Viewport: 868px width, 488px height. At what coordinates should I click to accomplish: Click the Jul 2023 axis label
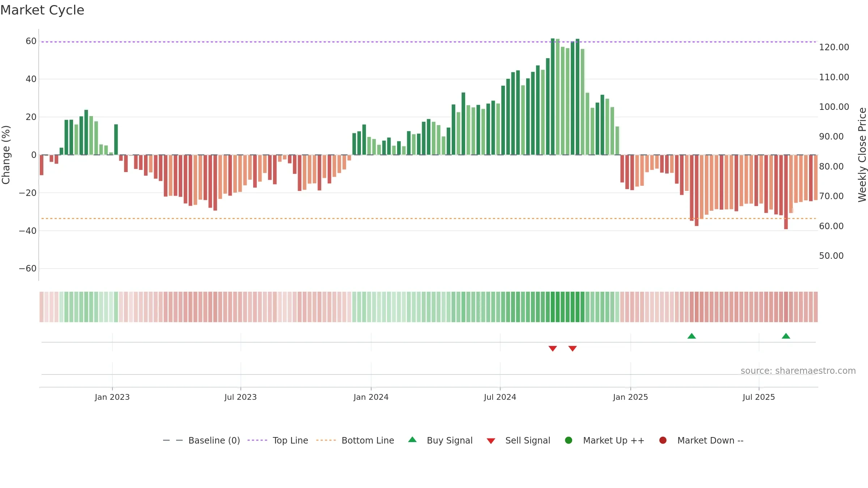click(241, 397)
